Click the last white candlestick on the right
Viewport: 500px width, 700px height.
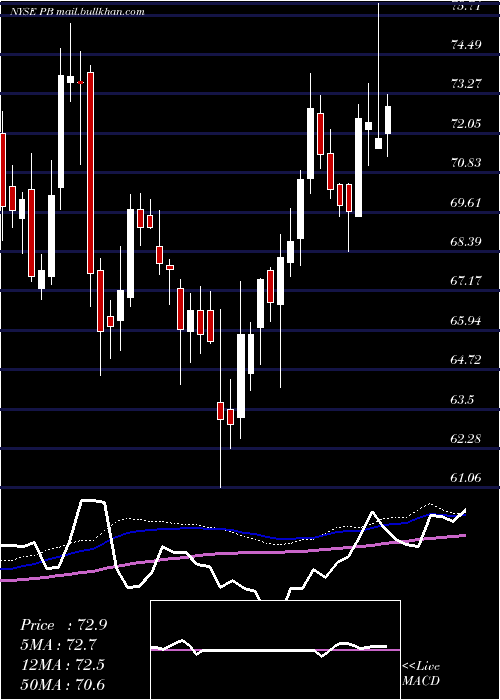coord(388,120)
